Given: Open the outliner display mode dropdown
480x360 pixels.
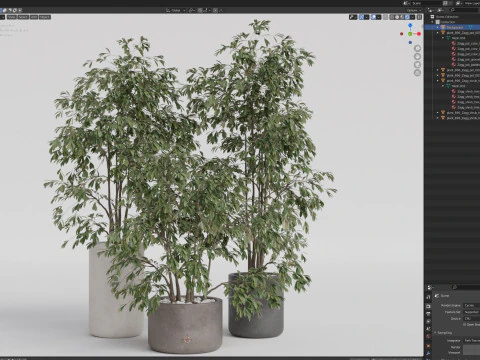Looking at the screenshot, I should (x=441, y=10).
